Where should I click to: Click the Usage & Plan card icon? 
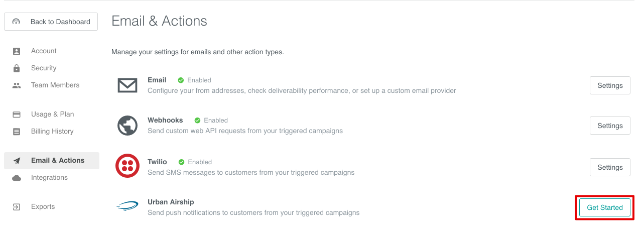17,114
